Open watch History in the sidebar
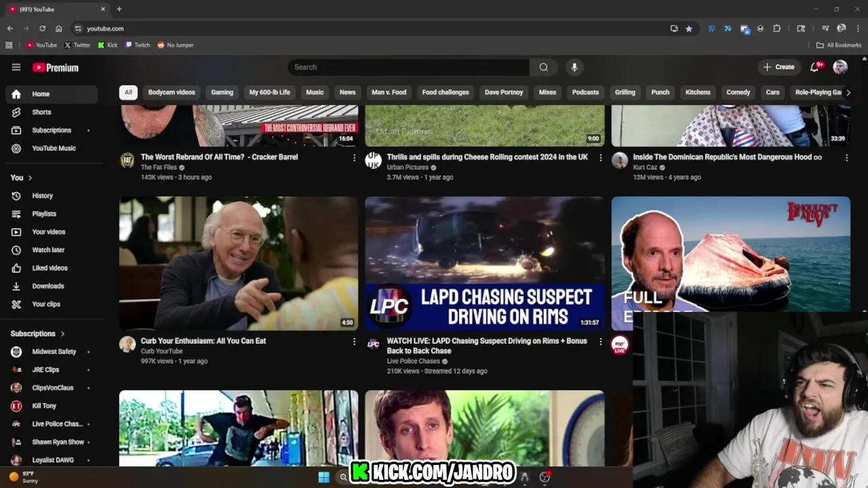The image size is (868, 488). [51, 196]
